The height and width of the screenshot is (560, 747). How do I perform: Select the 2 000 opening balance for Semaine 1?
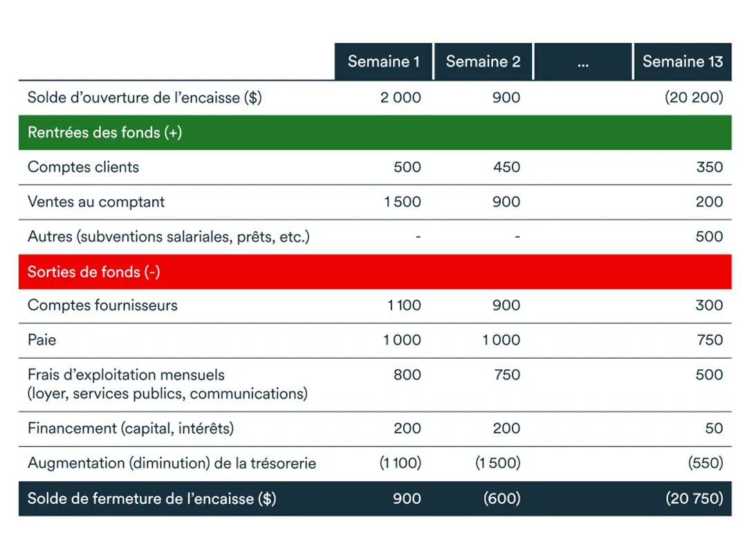[x=400, y=97]
